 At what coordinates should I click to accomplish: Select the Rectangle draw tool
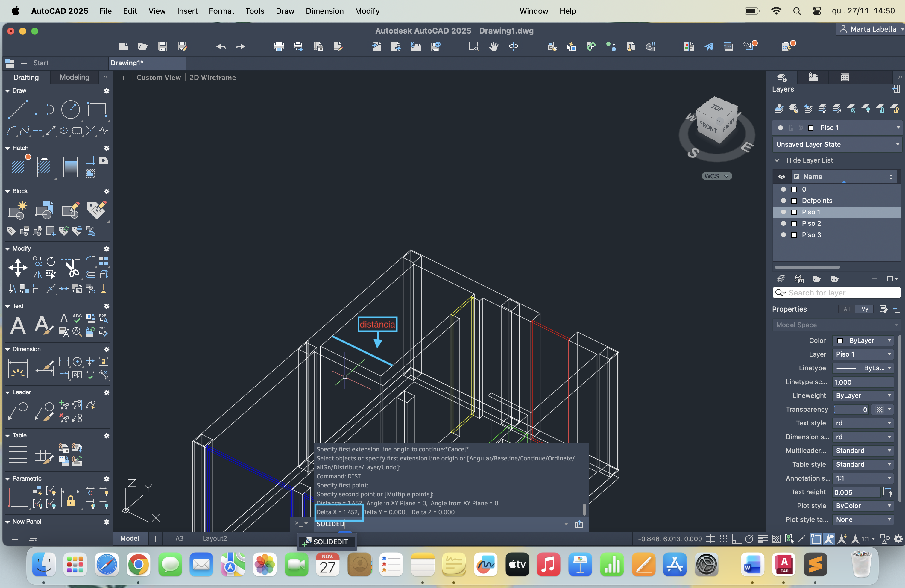(97, 110)
